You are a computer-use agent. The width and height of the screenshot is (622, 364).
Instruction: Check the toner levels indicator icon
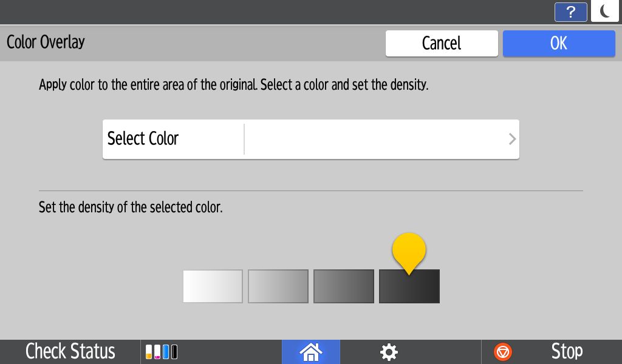[162, 352]
